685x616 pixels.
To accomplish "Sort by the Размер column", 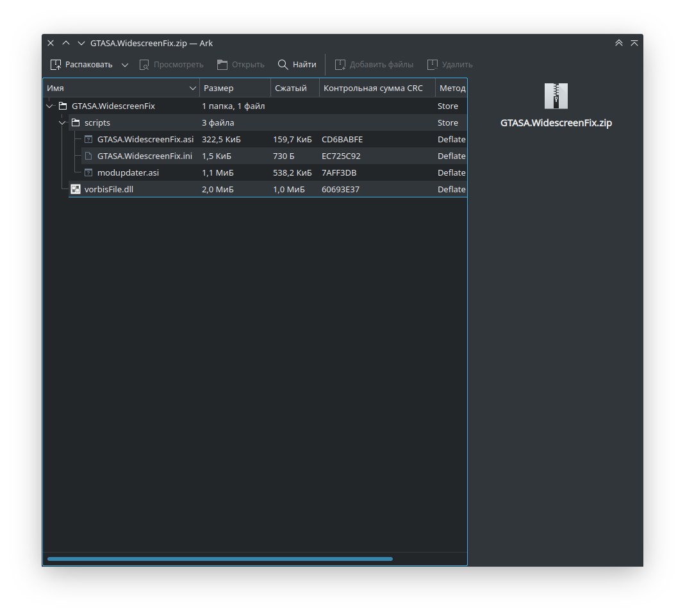I will (x=235, y=88).
